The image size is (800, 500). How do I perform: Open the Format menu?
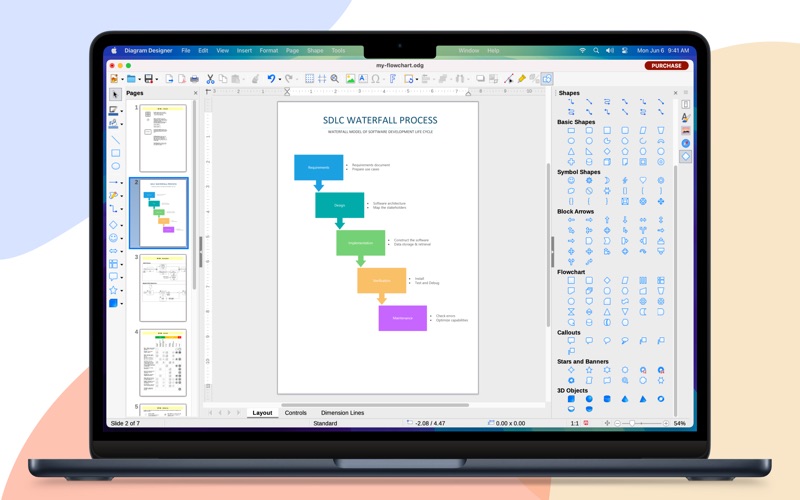point(268,51)
